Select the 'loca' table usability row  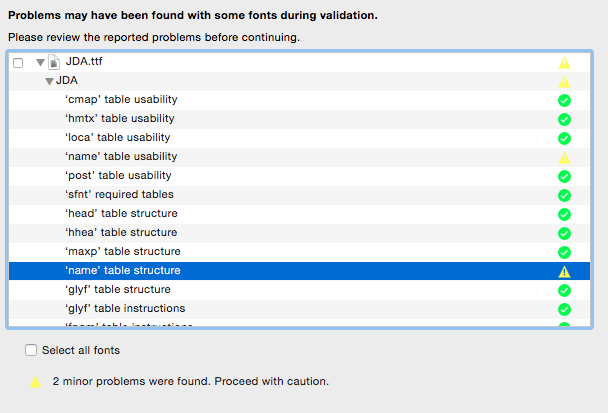pos(299,138)
